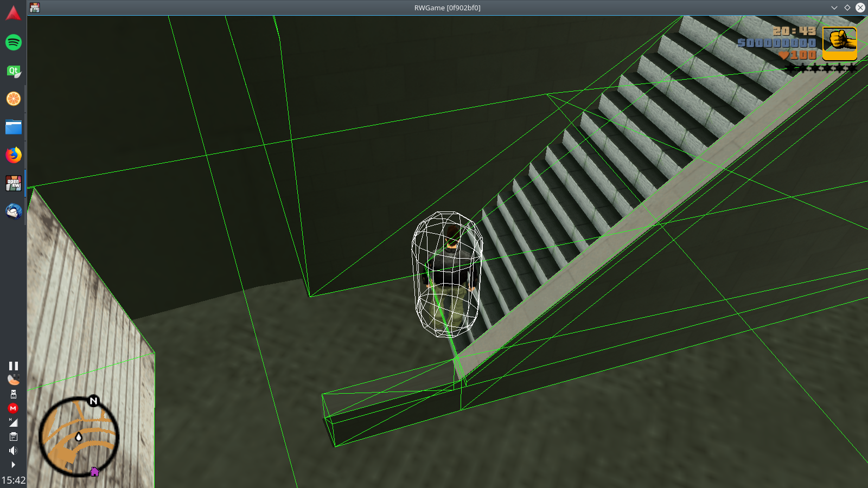Click the RWGame window menu icon
This screenshot has width=868, height=488.
point(35,8)
